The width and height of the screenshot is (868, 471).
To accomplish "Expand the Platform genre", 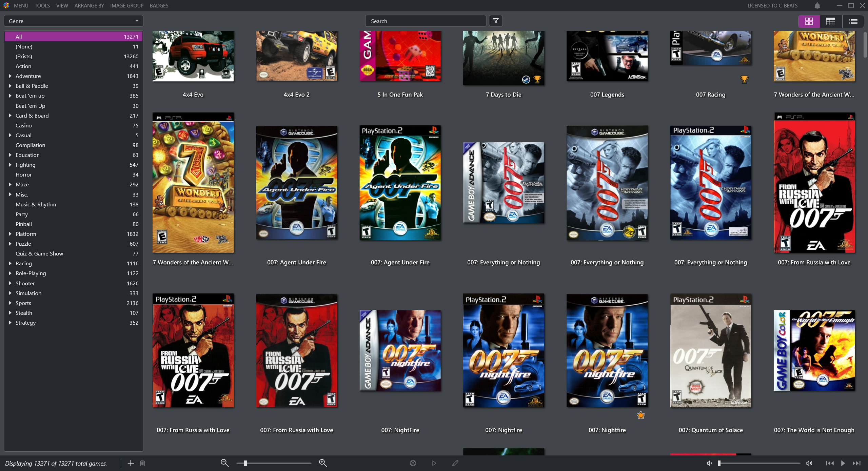I will click(10, 234).
